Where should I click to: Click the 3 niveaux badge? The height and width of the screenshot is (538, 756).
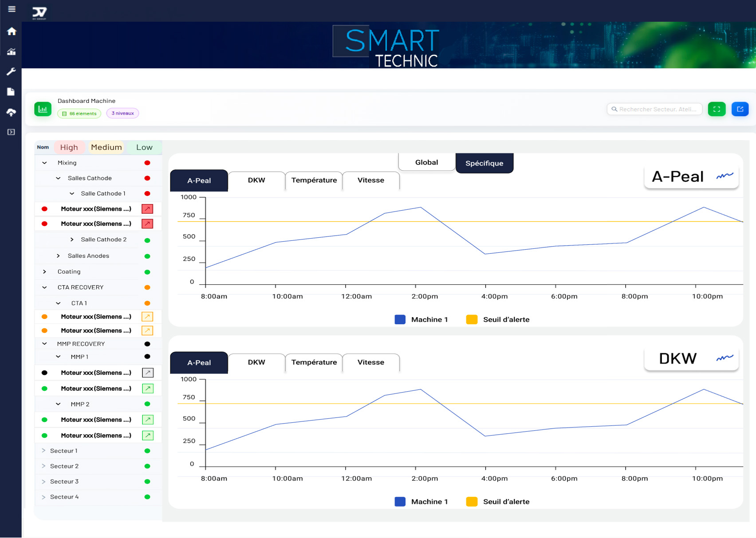(122, 114)
